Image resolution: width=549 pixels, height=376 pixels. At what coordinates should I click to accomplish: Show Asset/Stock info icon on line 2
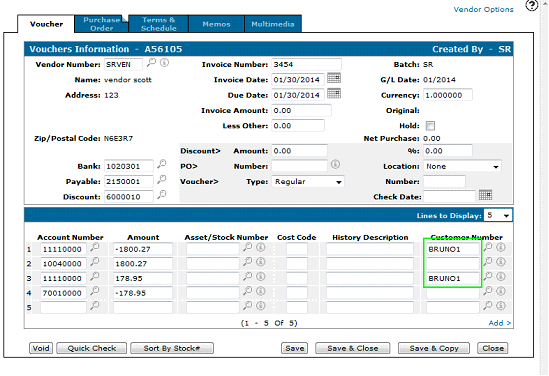(x=260, y=262)
